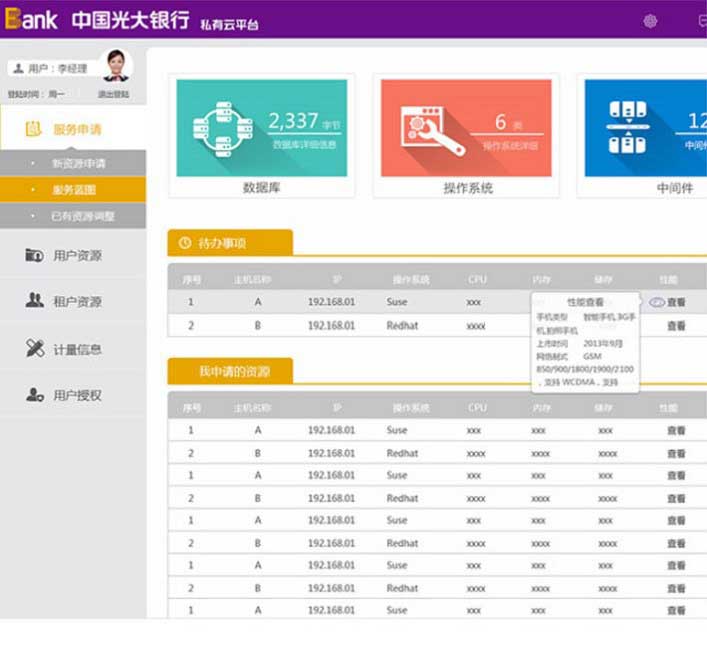
Task: Expand the 服务申请 sidebar menu
Action: pyautogui.click(x=77, y=129)
